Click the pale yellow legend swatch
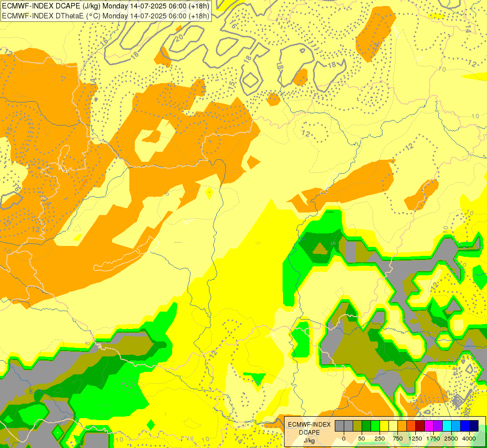Viewport: 487px width, 448px height. click(393, 426)
